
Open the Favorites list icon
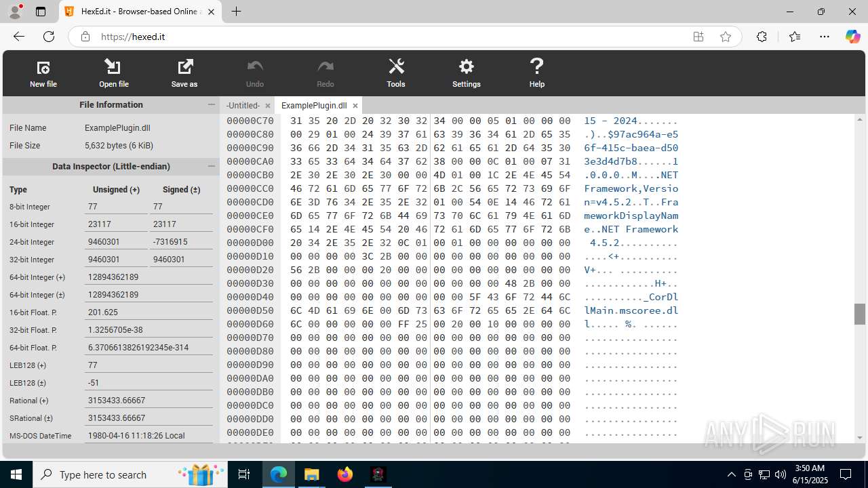[795, 37]
